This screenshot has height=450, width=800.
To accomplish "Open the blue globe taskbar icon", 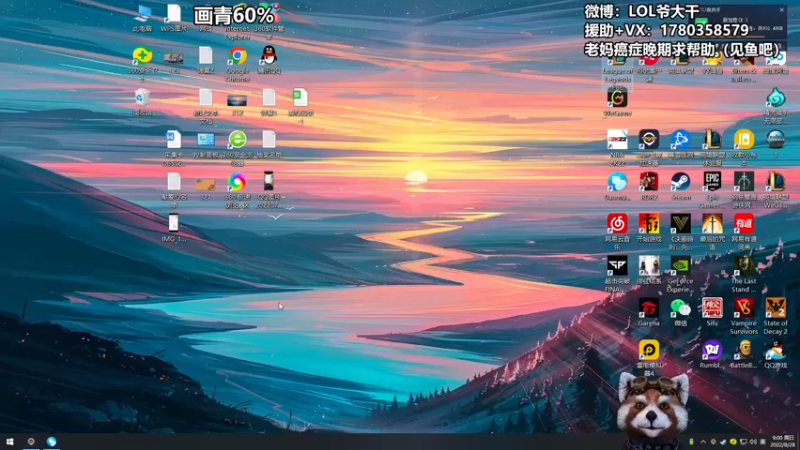I will pos(52,441).
